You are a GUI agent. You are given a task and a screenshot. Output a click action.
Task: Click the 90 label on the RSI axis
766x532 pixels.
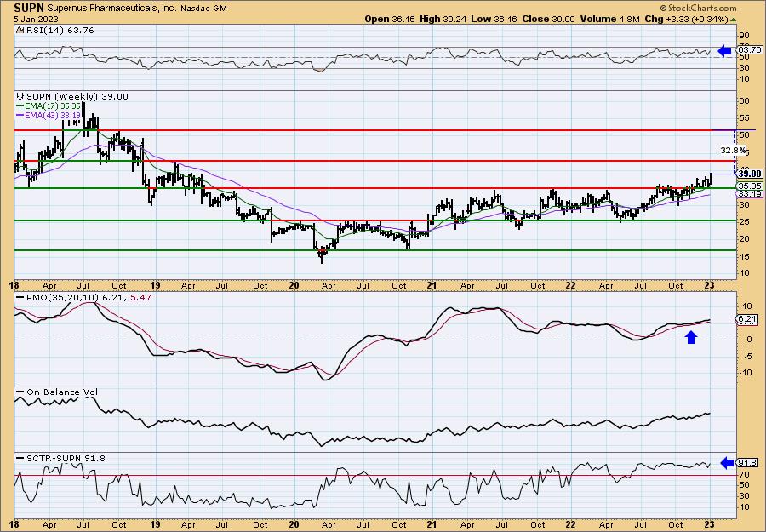(745, 36)
